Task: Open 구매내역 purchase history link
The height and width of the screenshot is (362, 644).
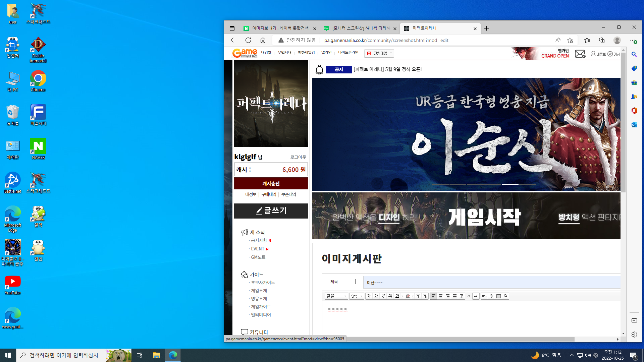Action: pyautogui.click(x=269, y=194)
